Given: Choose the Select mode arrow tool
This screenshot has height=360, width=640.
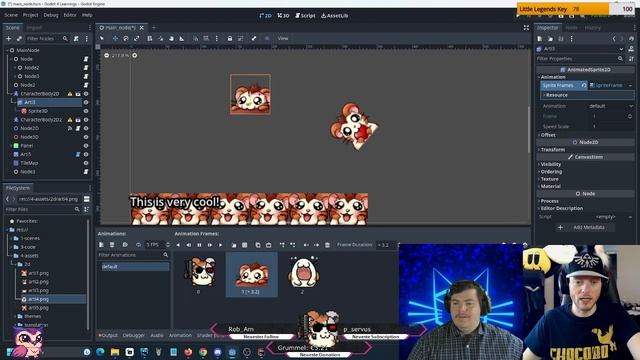Looking at the screenshot, I should (x=102, y=38).
